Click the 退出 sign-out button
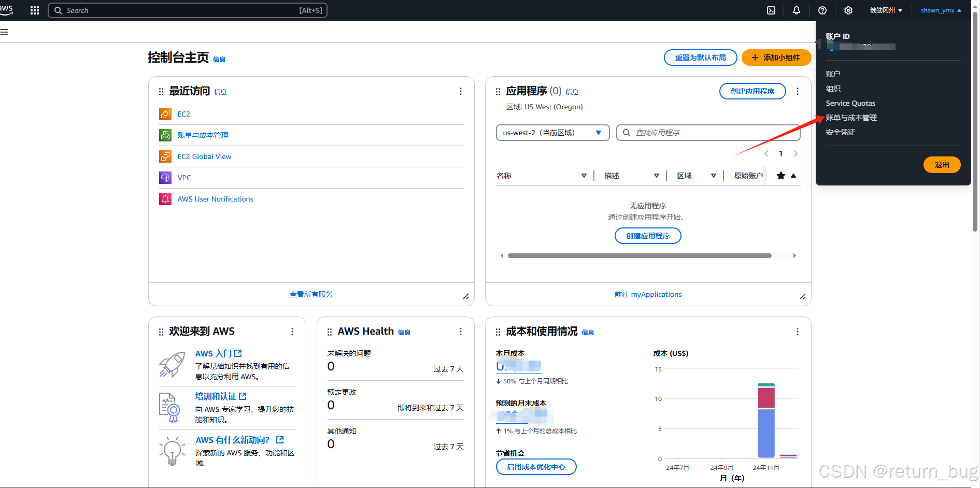The image size is (980, 488). coord(942,165)
